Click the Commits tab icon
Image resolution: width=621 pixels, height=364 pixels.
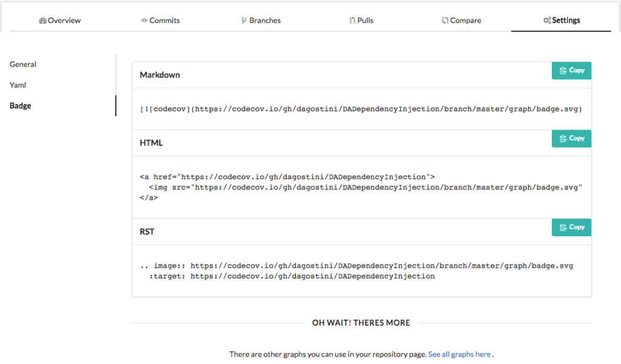tap(144, 21)
